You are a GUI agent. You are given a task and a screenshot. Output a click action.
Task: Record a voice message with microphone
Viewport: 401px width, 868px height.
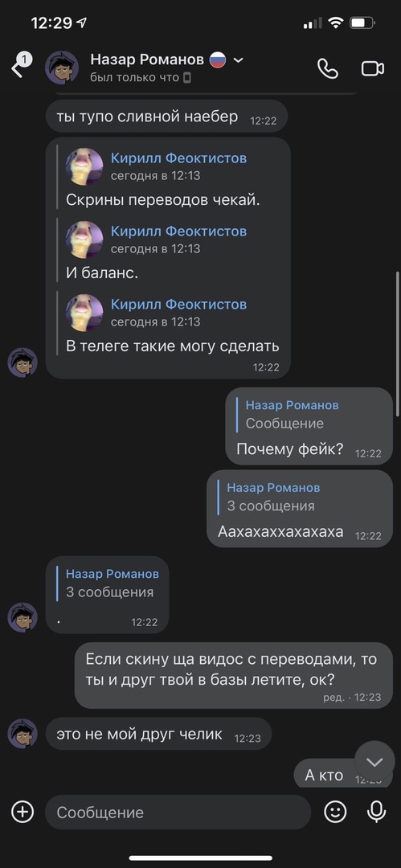click(377, 812)
